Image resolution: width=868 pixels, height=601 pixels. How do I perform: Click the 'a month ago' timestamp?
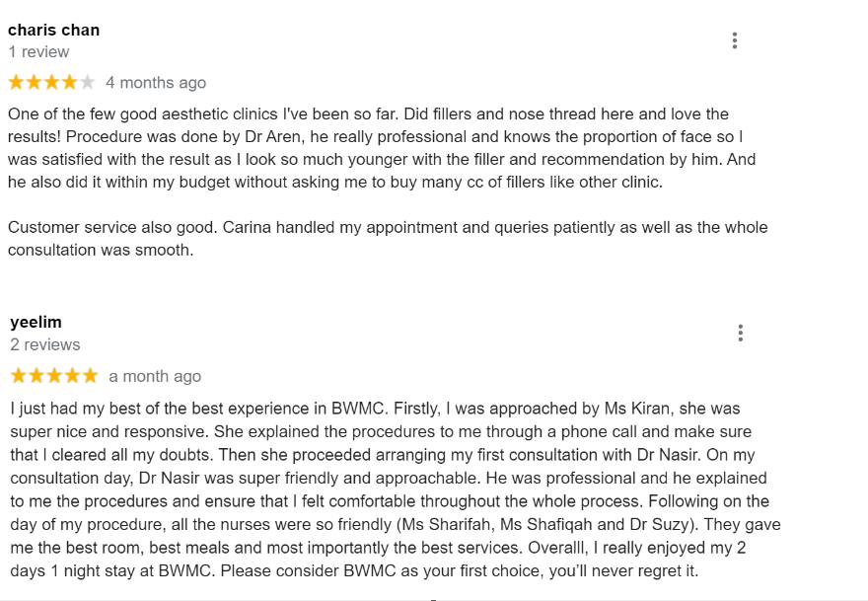[x=155, y=376]
